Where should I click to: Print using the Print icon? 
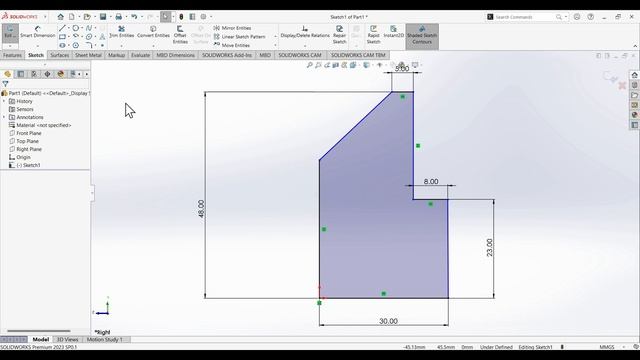pyautogui.click(x=118, y=17)
